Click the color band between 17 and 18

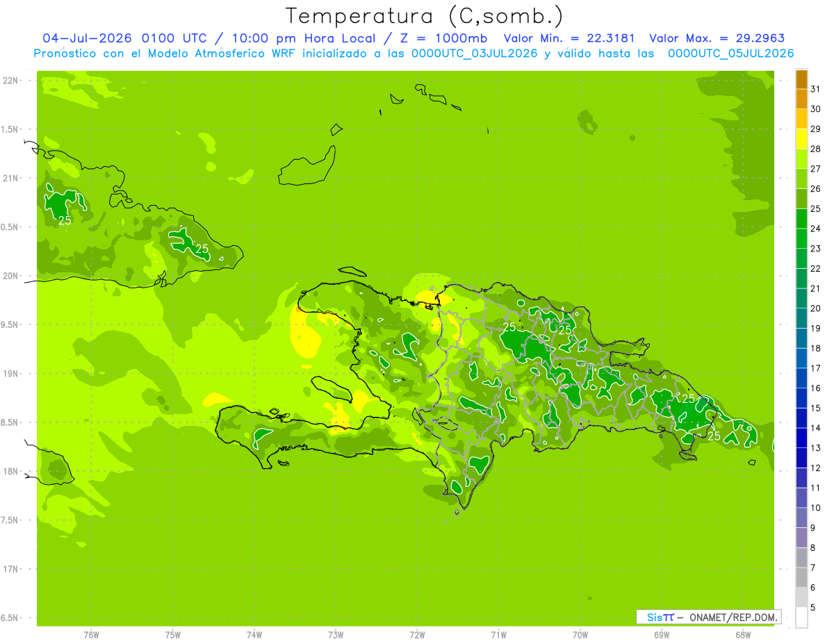click(x=801, y=358)
